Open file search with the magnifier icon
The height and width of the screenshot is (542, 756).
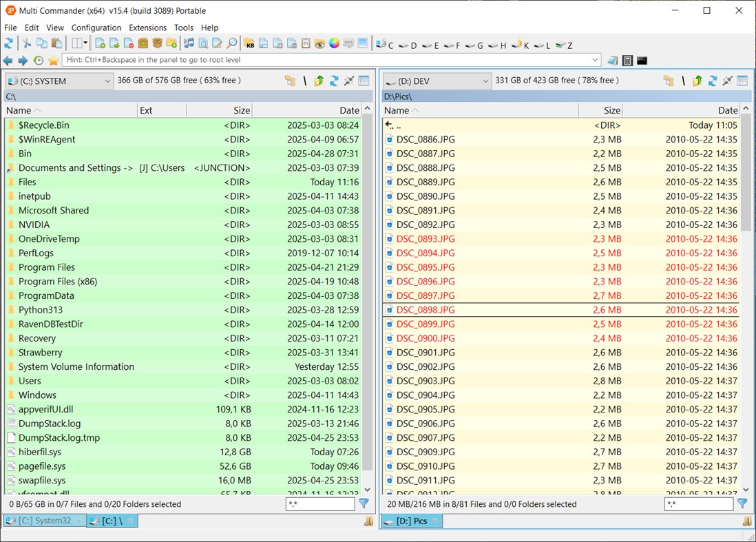coord(231,45)
